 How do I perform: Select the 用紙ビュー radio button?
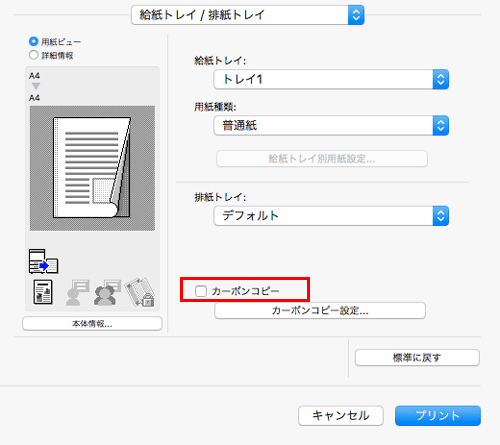point(33,42)
